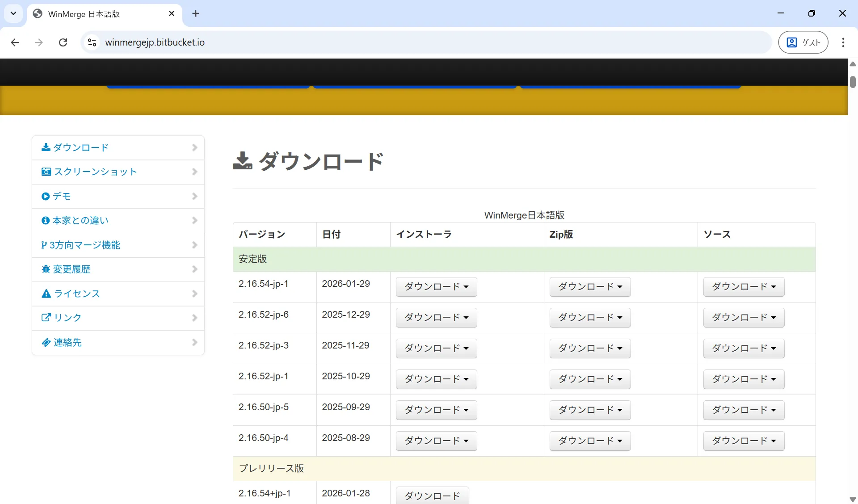This screenshot has height=504, width=858.
Task: Click the external link icon beside リンク
Action: click(x=46, y=318)
